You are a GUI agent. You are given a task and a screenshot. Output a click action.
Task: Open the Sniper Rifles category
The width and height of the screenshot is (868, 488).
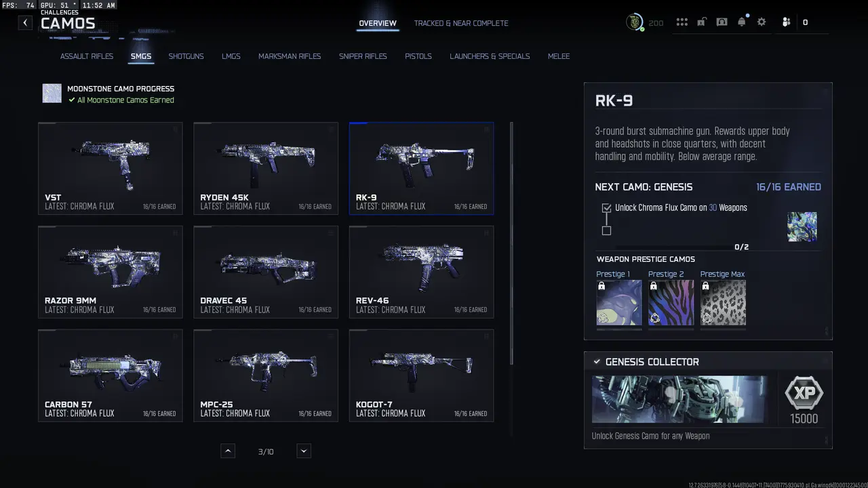point(363,56)
